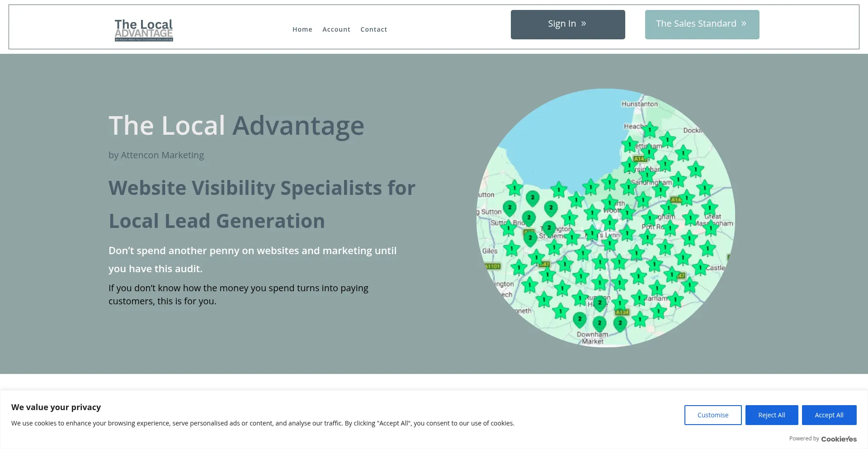Click the Sign In button
This screenshot has width=868, height=449.
[x=568, y=24]
